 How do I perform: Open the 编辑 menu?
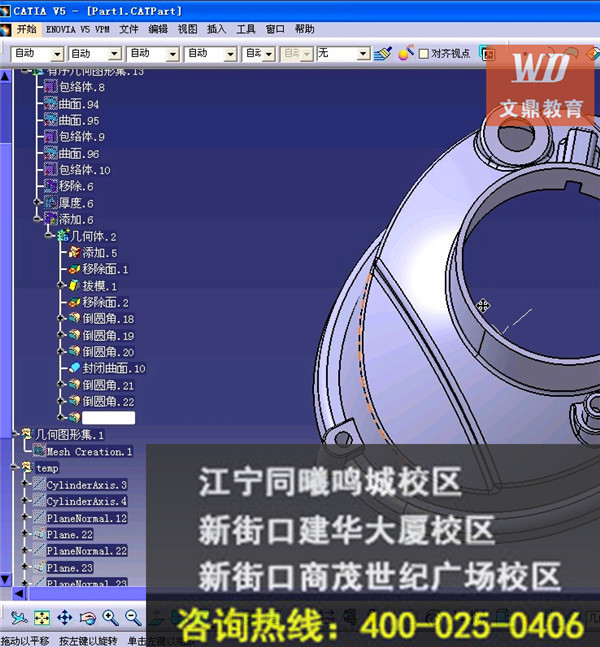158,29
